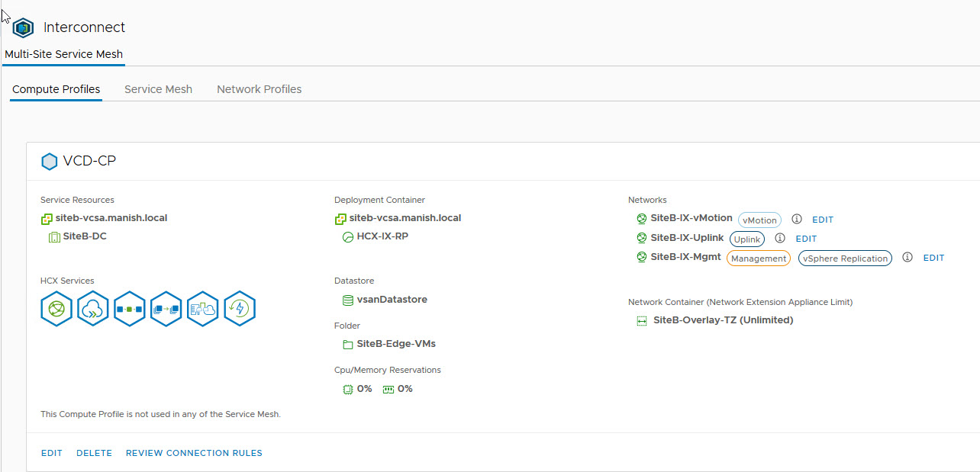Edit the SiteB-IX-Uplink network
980x472 pixels.
pos(806,239)
